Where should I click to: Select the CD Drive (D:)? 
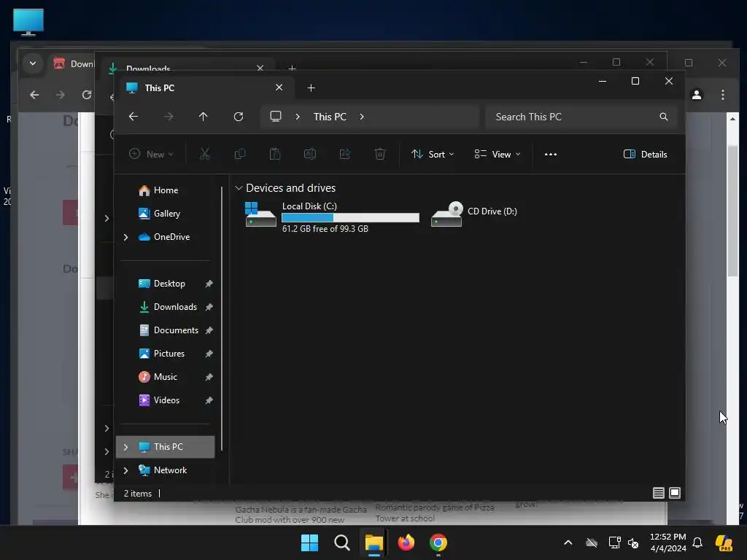[474, 215]
